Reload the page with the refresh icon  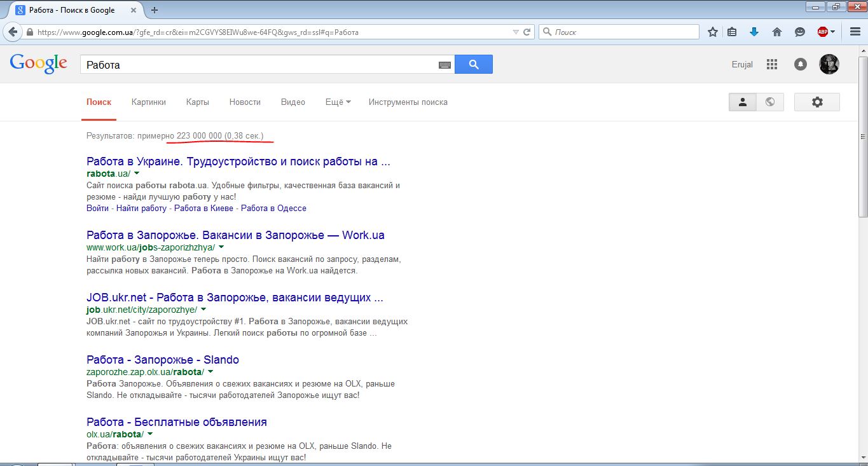click(x=527, y=32)
